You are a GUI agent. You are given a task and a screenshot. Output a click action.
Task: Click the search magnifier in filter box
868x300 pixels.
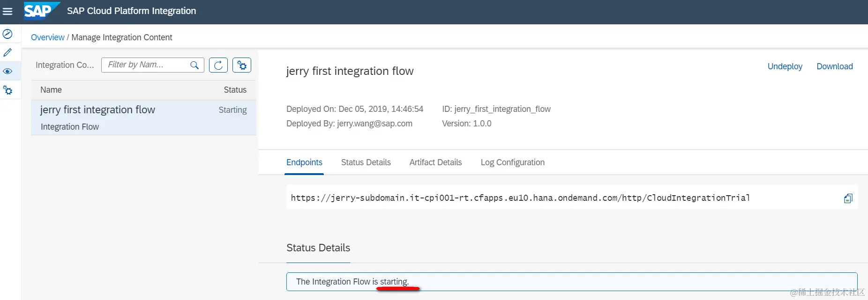[194, 65]
